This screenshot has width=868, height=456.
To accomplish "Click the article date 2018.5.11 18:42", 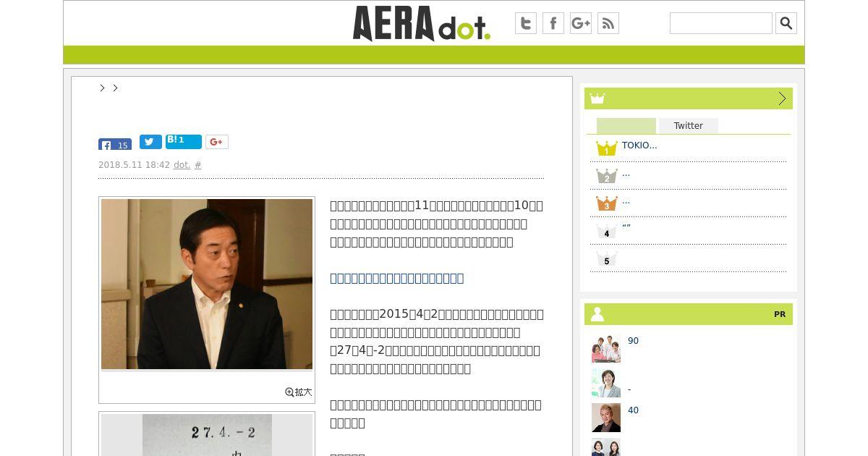I will pyautogui.click(x=134, y=165).
